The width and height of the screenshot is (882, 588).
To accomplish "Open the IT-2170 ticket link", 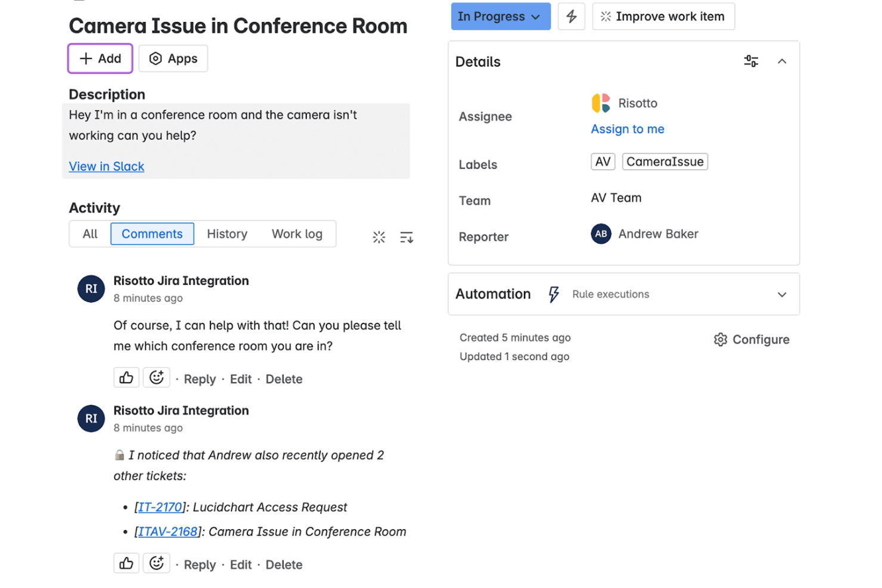I will tap(160, 507).
